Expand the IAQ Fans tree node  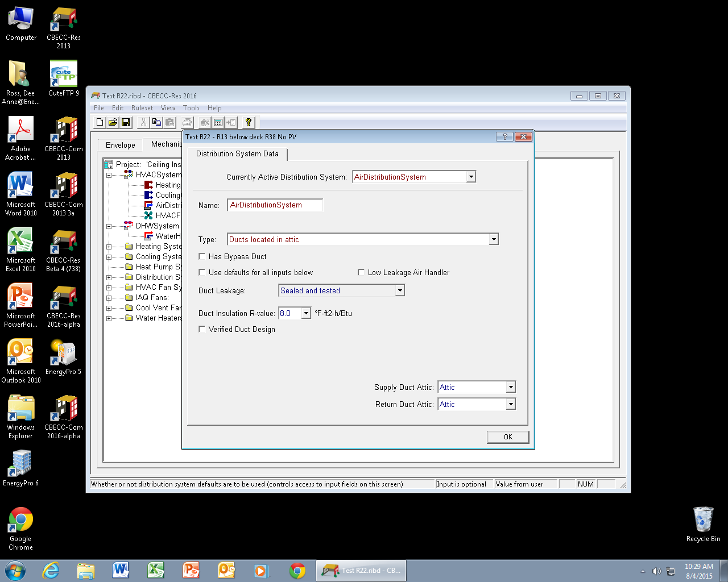point(109,298)
